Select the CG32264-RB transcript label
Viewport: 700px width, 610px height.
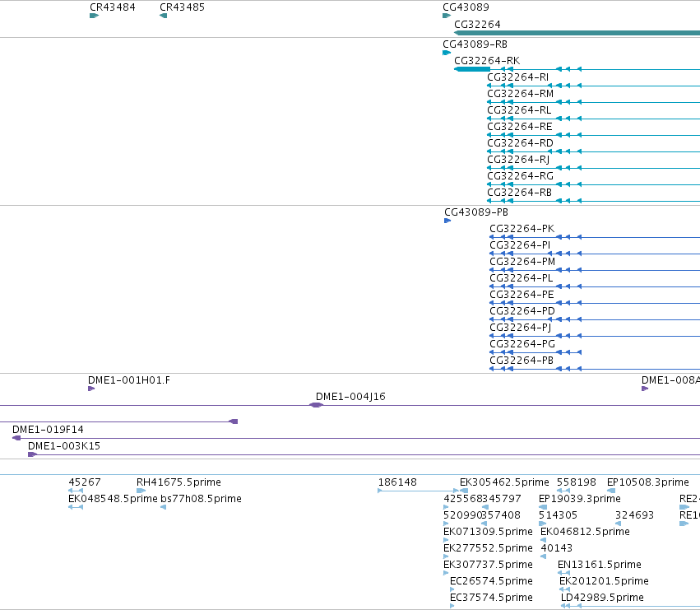coord(519,192)
